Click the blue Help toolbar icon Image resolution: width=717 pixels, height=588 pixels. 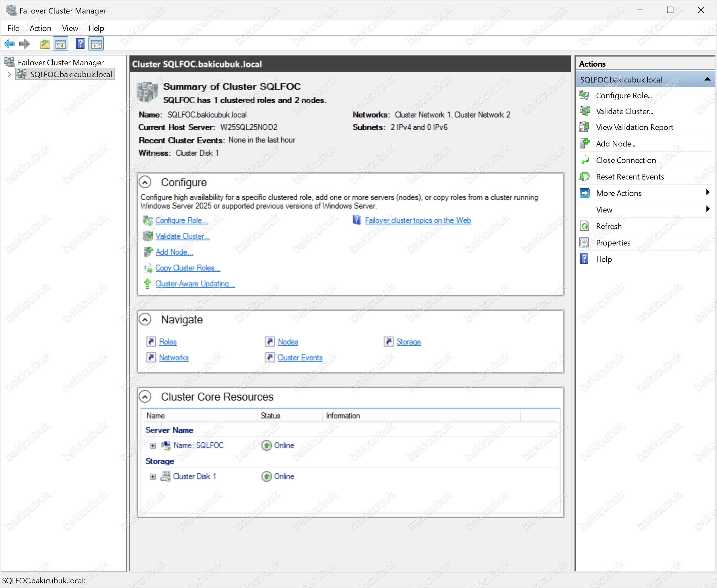click(80, 44)
